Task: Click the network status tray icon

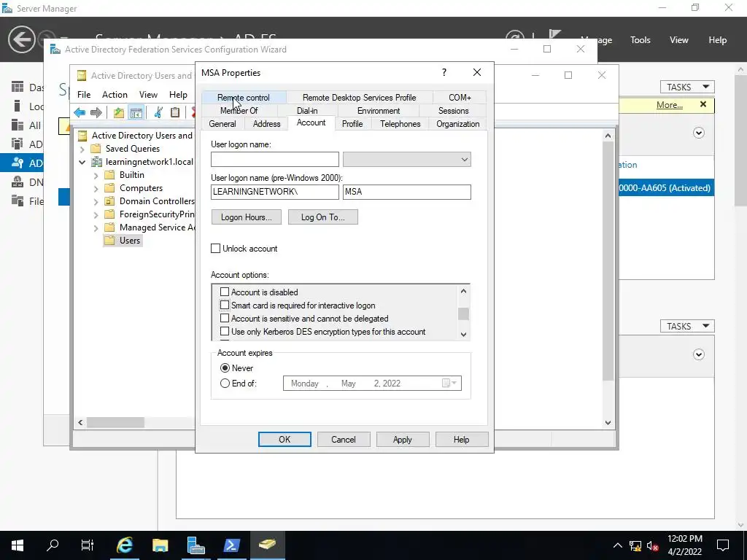Action: (x=635, y=545)
